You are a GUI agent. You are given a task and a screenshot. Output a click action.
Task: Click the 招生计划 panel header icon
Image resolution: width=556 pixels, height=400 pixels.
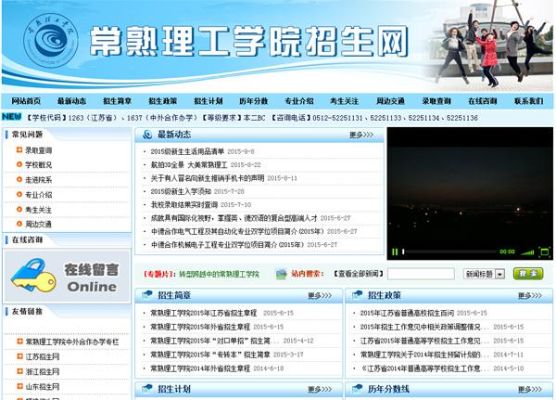tap(147, 388)
